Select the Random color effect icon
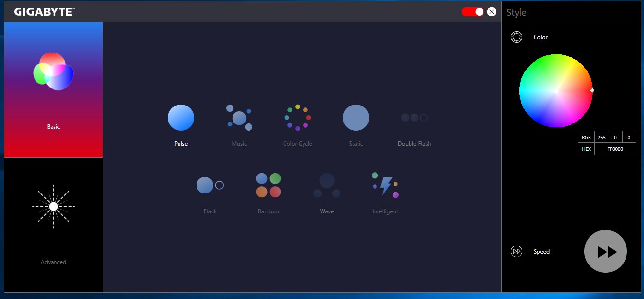The width and height of the screenshot is (644, 299). [x=268, y=185]
